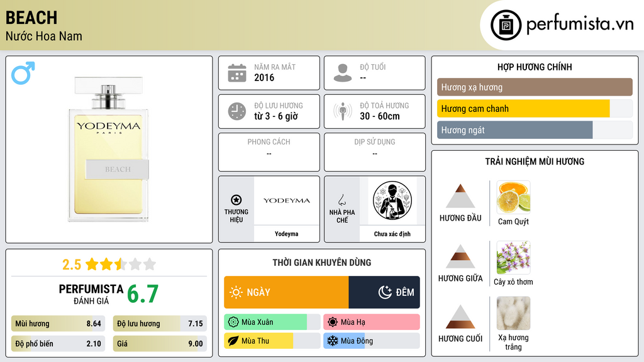The image size is (644, 362).
Task: Open the Yodeyma brand logo thumbnail
Action: point(287,200)
